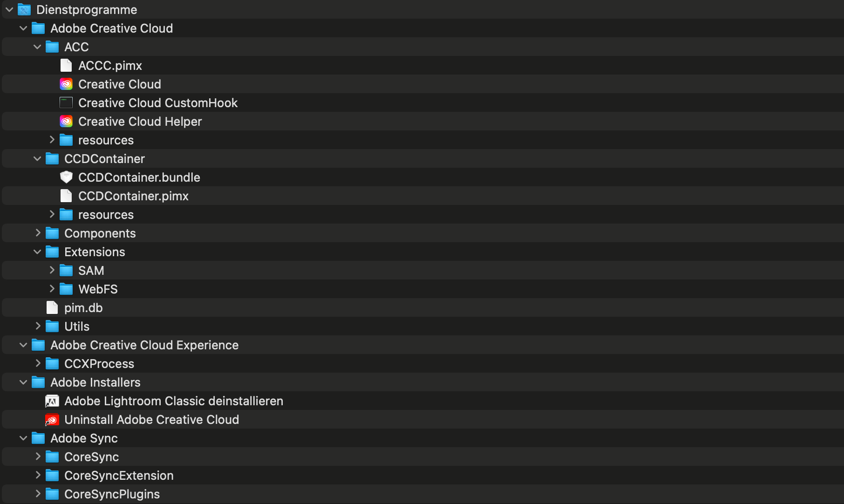Viewport: 844px width, 504px height.
Task: Select the ACCC.pimx file icon
Action: 66,65
